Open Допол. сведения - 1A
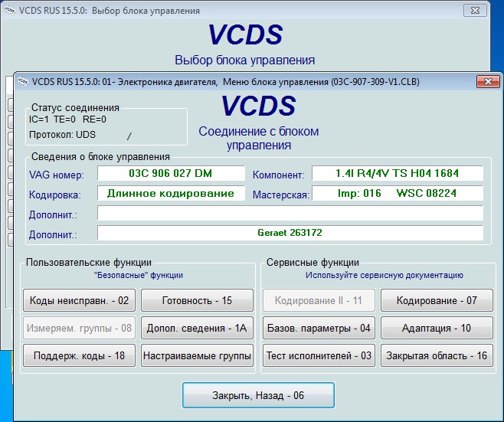The image size is (504, 422). [x=197, y=328]
